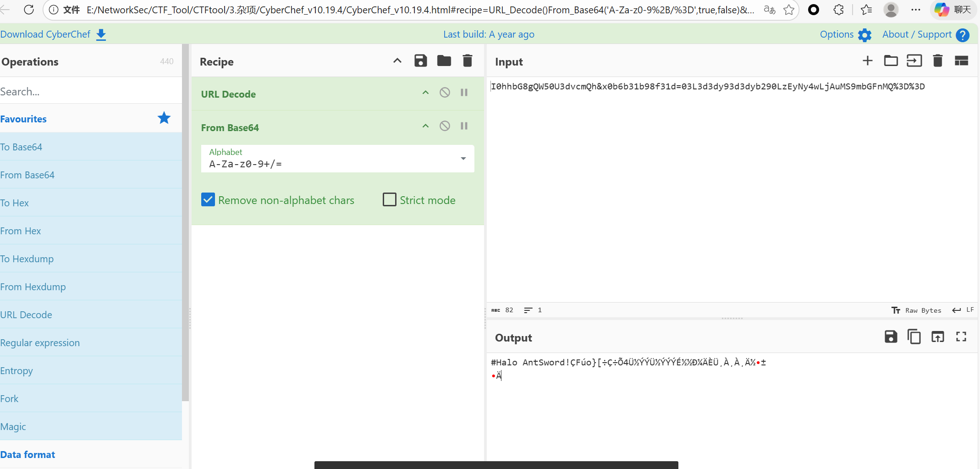Select Fork operation
Image resolution: width=980 pixels, height=469 pixels.
[x=91, y=399]
